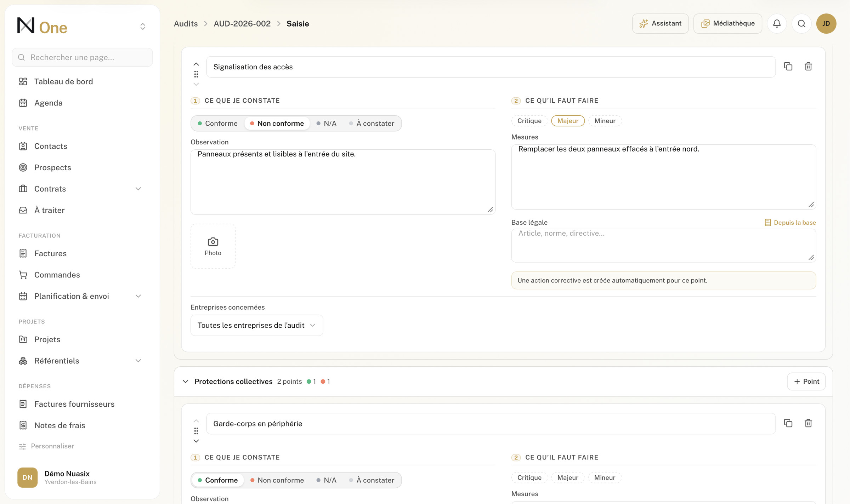This screenshot has width=850, height=504.
Task: Duplicate the Garde-corps en périphérie point
Action: click(x=788, y=423)
